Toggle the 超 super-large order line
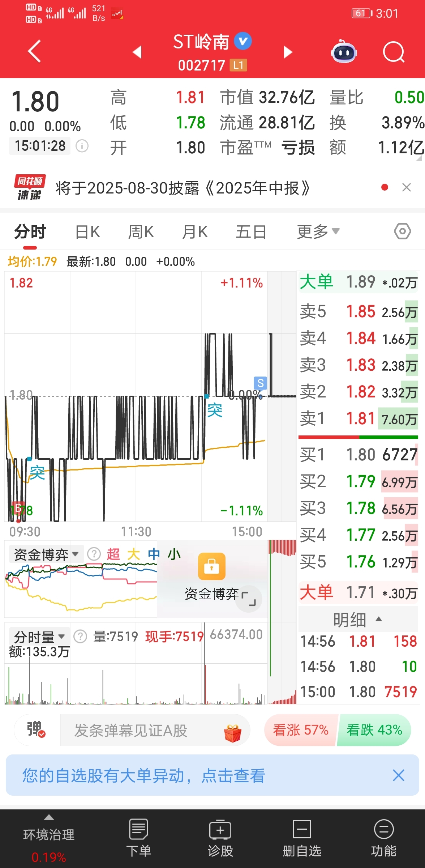The height and width of the screenshot is (868, 425). coord(113,554)
